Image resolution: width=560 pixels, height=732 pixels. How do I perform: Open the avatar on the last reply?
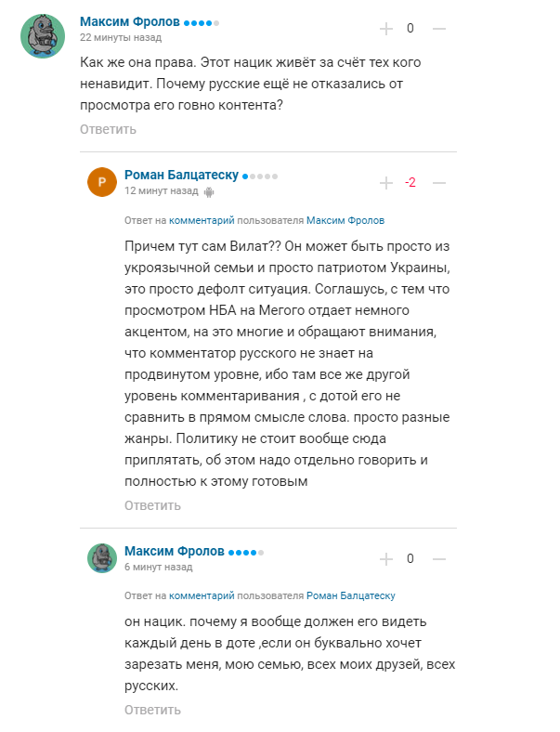[x=102, y=558]
